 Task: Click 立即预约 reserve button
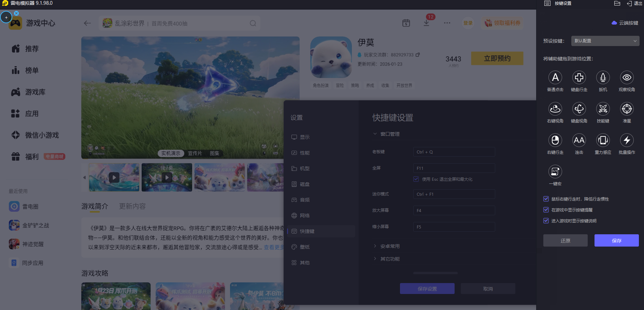coord(497,58)
